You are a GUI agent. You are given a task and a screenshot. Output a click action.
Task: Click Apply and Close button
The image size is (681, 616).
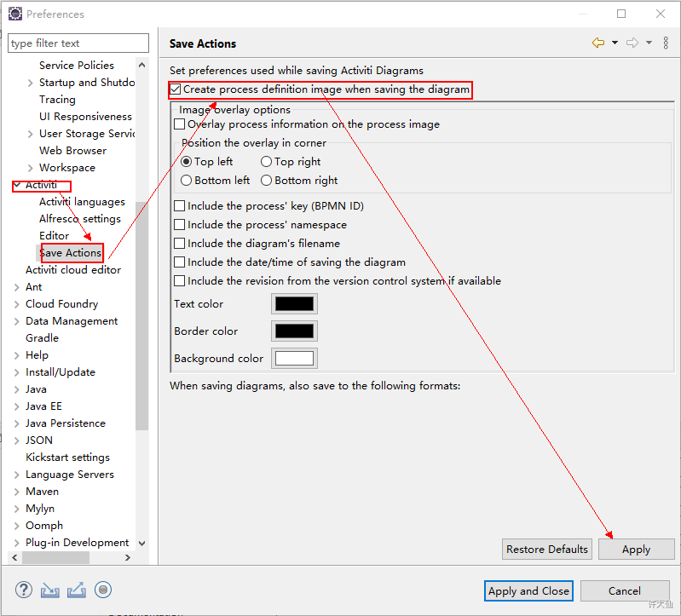pos(528,590)
